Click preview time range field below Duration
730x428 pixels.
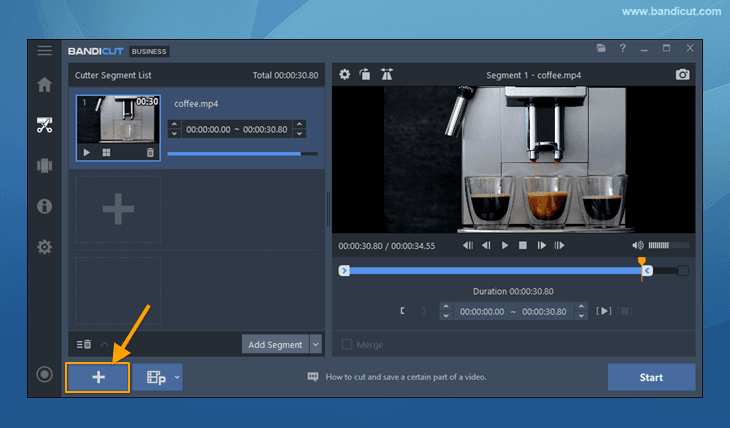[514, 311]
